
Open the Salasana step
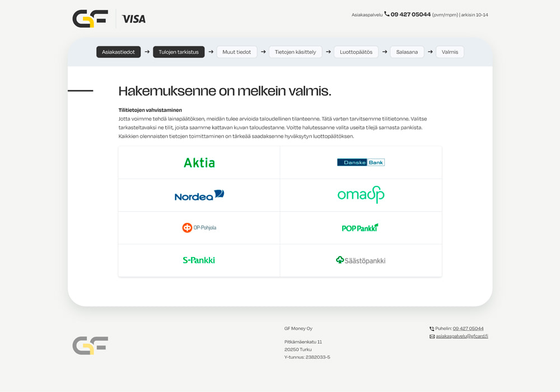(407, 52)
